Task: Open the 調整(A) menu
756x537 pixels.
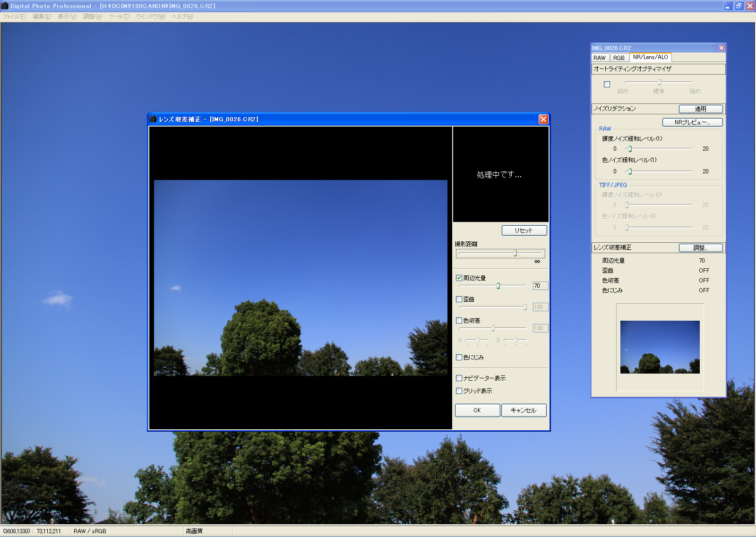Action: (93, 17)
